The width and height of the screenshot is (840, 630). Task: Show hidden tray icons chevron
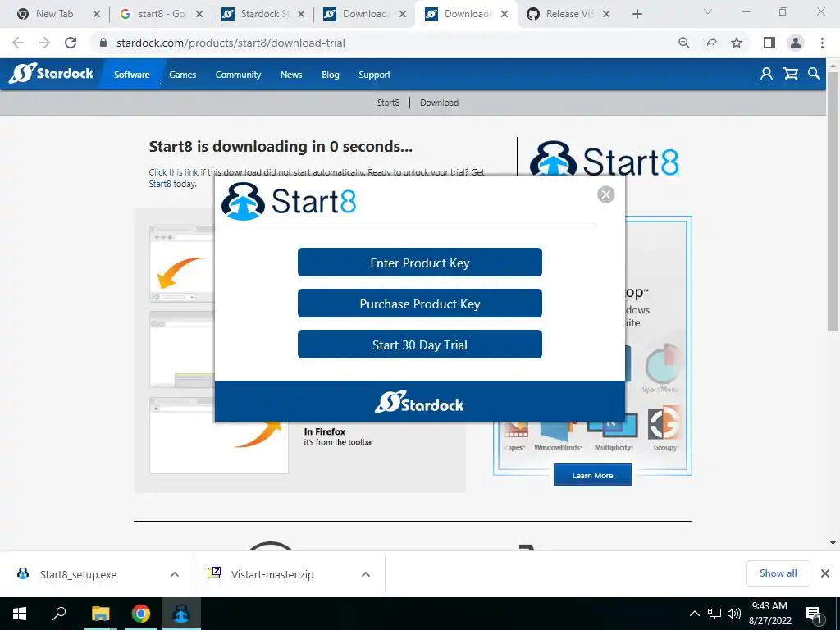coord(694,614)
